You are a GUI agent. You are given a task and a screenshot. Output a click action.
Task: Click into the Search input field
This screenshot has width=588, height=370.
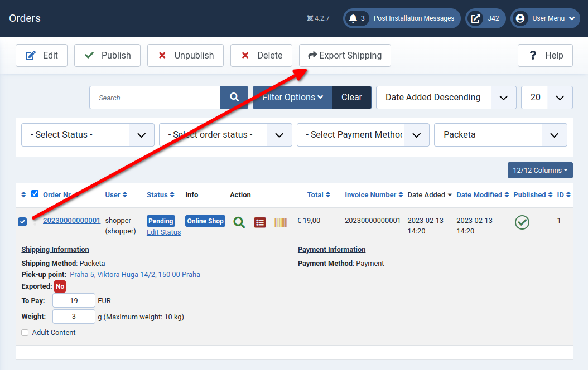(x=155, y=98)
